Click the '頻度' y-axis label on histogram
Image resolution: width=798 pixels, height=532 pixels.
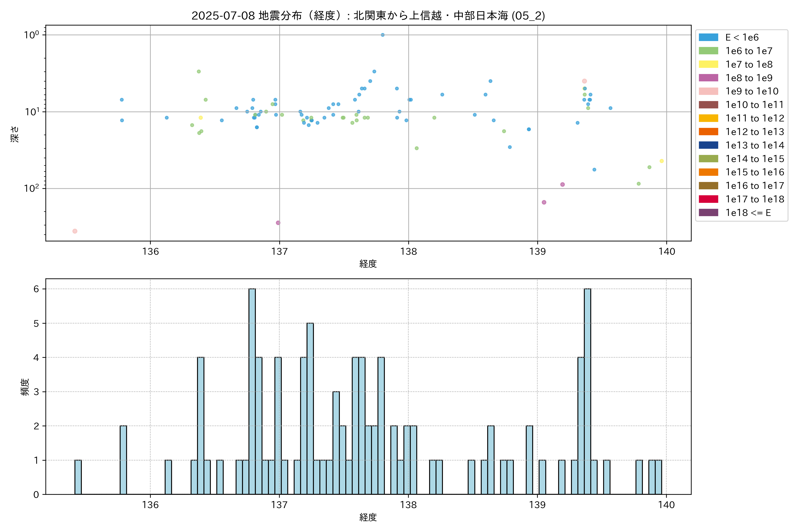25,387
